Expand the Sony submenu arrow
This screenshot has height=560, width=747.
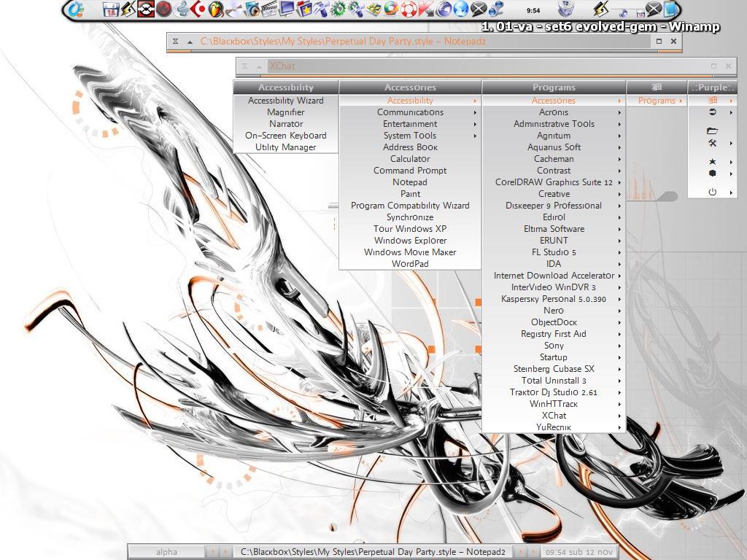619,346
